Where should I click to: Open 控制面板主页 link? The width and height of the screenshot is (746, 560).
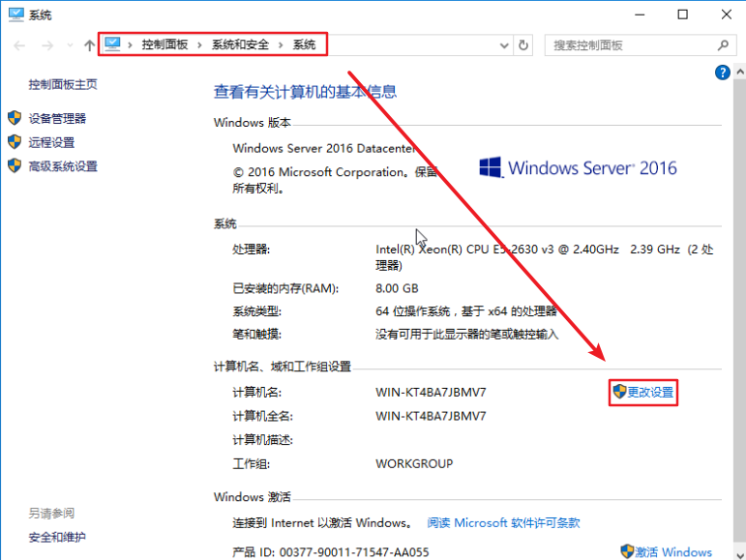coord(63,84)
